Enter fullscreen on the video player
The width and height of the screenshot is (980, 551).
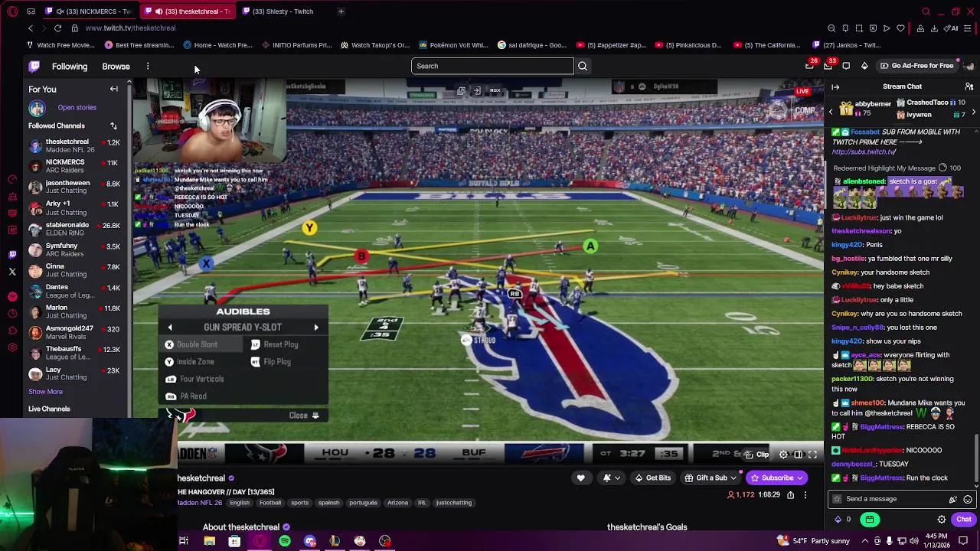point(812,455)
